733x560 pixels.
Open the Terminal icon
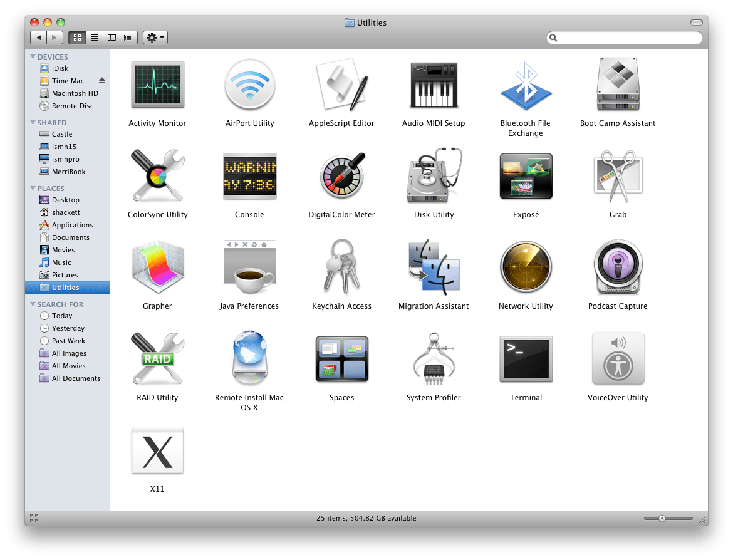click(x=526, y=359)
